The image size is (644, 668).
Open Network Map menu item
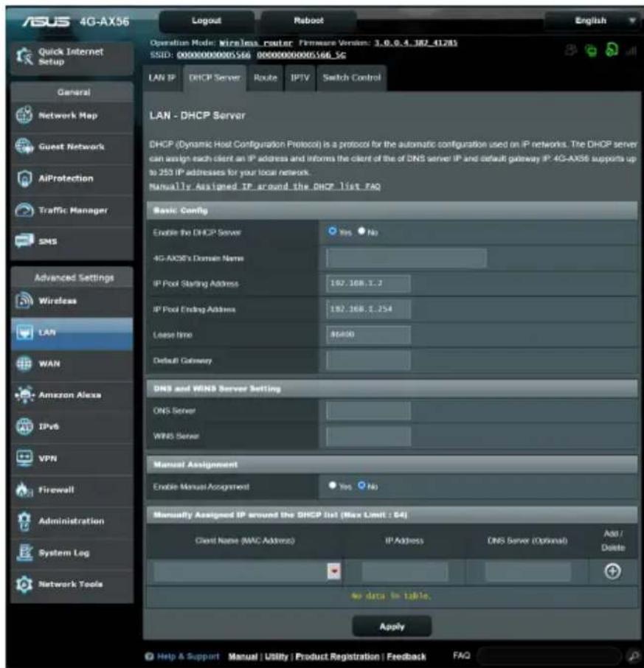(x=72, y=116)
